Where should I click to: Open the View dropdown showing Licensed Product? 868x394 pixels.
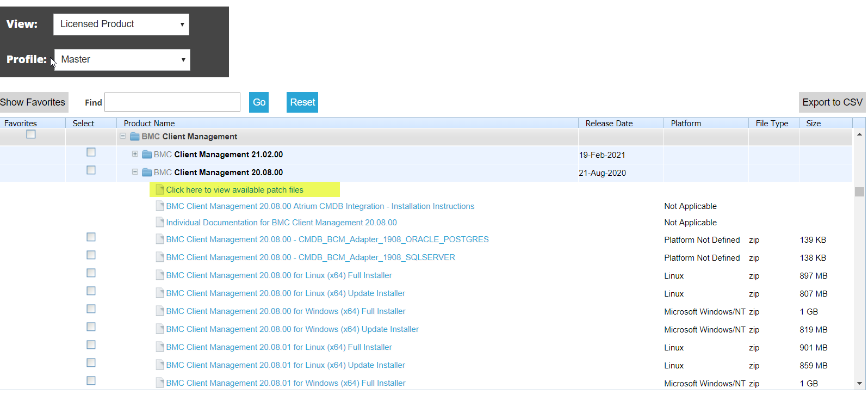(x=121, y=24)
